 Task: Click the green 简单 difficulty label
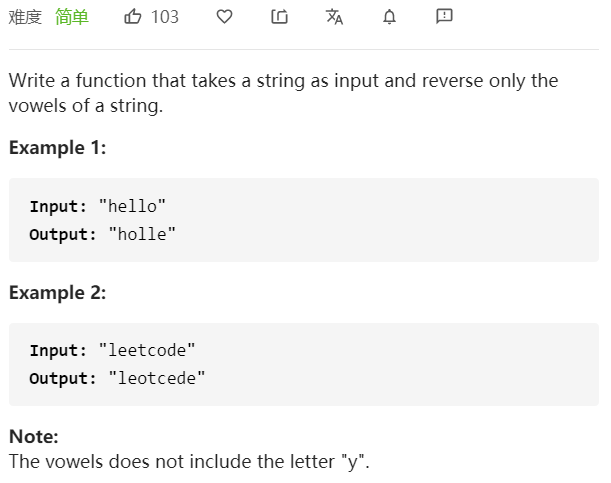pos(72,17)
